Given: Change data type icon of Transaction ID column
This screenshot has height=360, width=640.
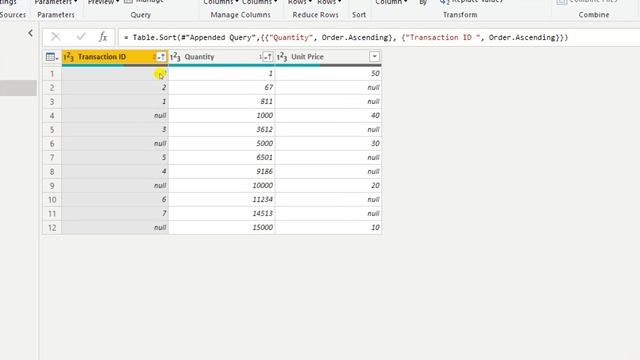Looking at the screenshot, I should [69, 57].
